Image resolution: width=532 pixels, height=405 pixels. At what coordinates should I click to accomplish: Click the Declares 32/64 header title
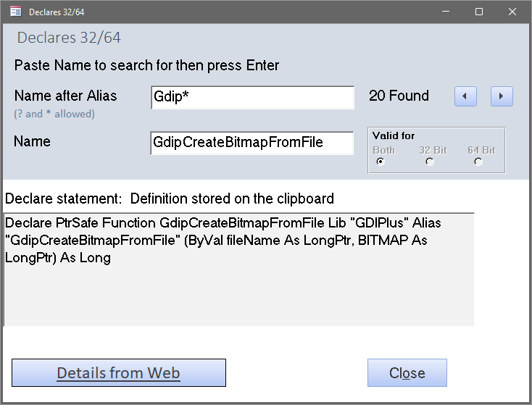(69, 37)
